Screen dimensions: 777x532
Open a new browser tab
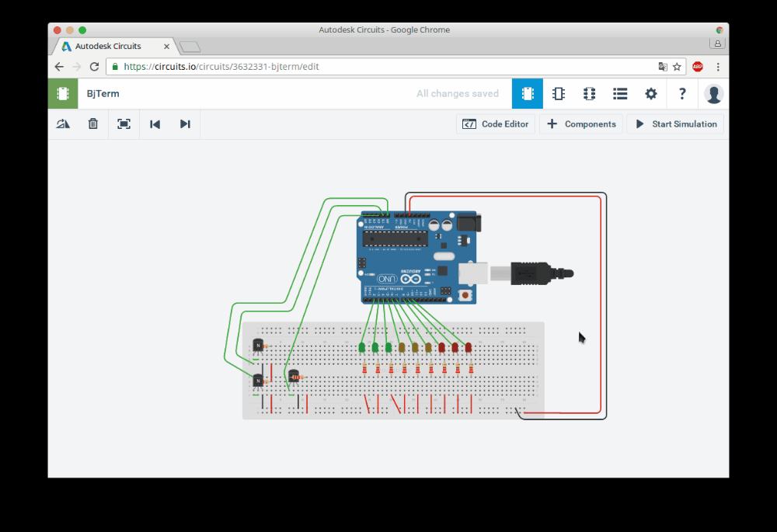(190, 47)
